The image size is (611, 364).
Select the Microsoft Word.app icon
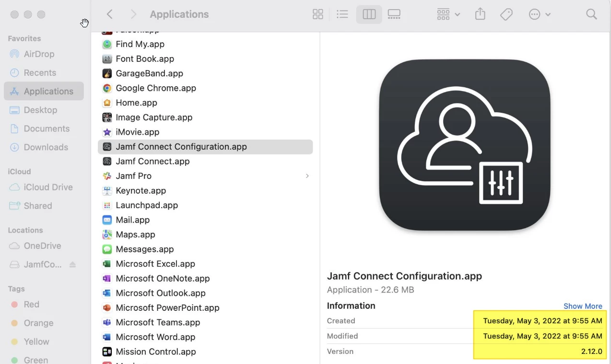point(107,337)
